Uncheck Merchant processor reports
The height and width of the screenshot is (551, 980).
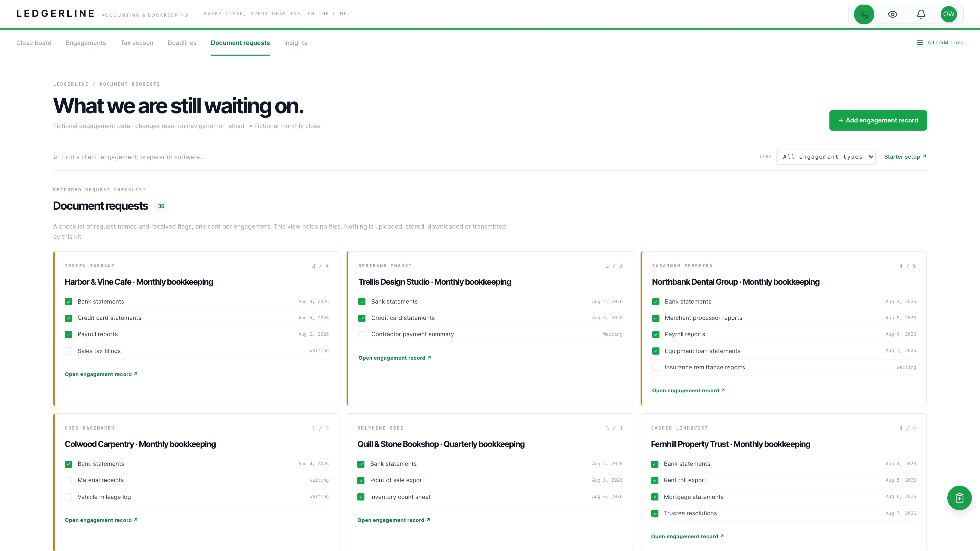point(655,318)
